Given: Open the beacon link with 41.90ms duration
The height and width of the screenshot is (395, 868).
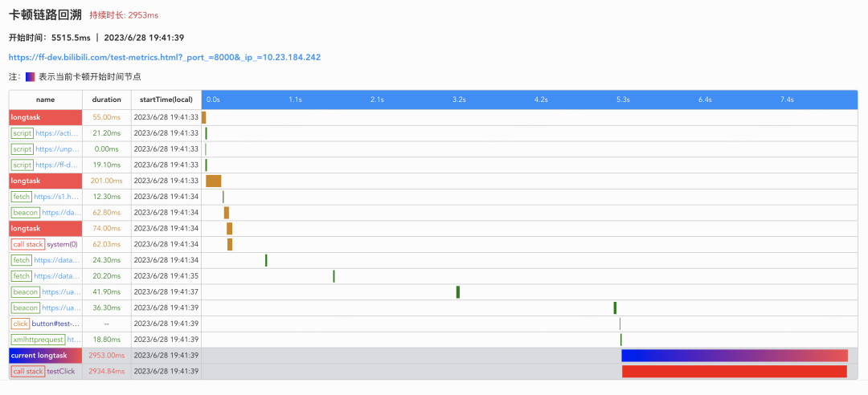Looking at the screenshot, I should click(61, 292).
